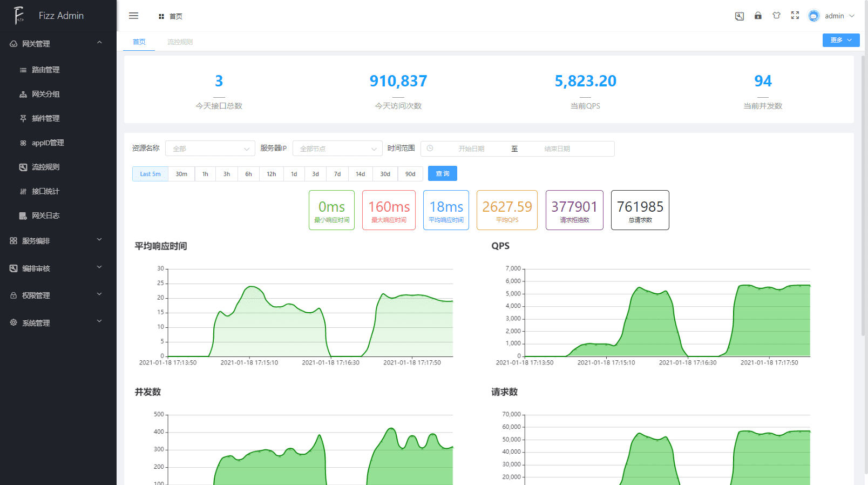Click the admin user avatar
This screenshot has height=485, width=868.
(x=814, y=16)
